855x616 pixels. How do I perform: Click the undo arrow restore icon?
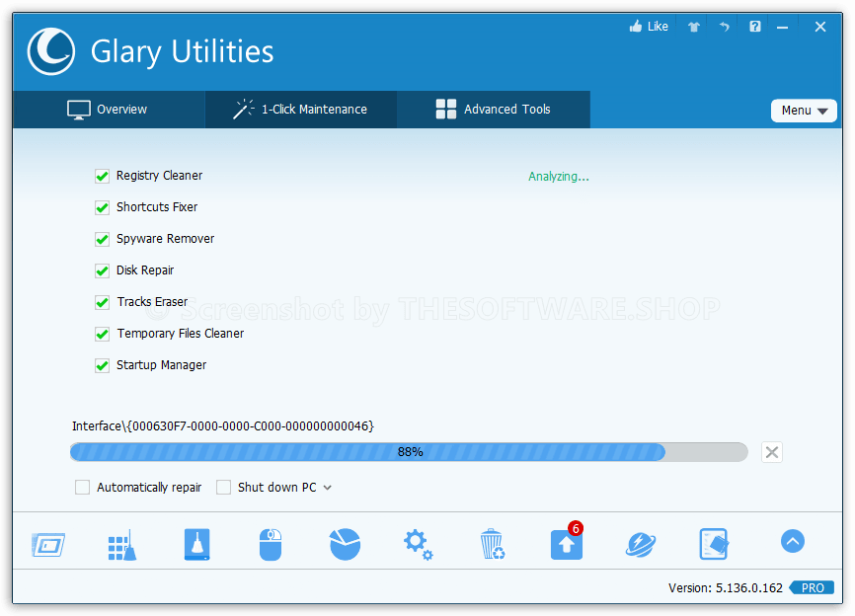724,27
